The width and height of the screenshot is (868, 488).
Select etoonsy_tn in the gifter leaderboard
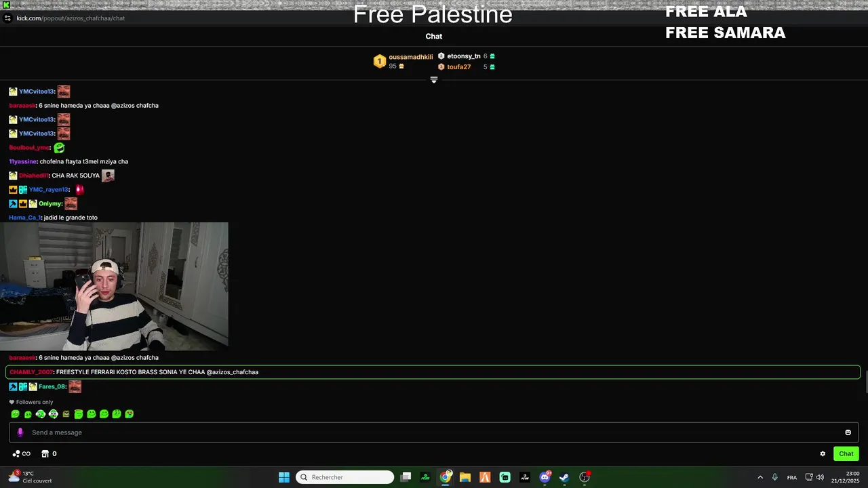pyautogui.click(x=464, y=56)
